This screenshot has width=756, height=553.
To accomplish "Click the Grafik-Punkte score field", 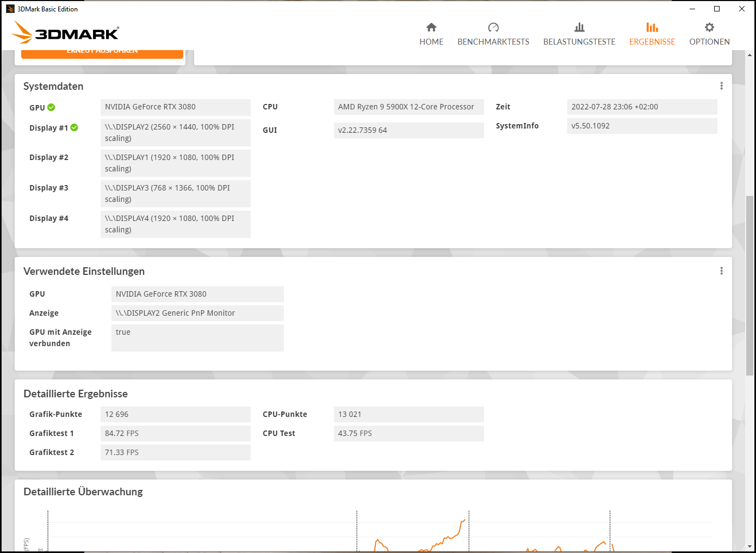I will (x=175, y=414).
